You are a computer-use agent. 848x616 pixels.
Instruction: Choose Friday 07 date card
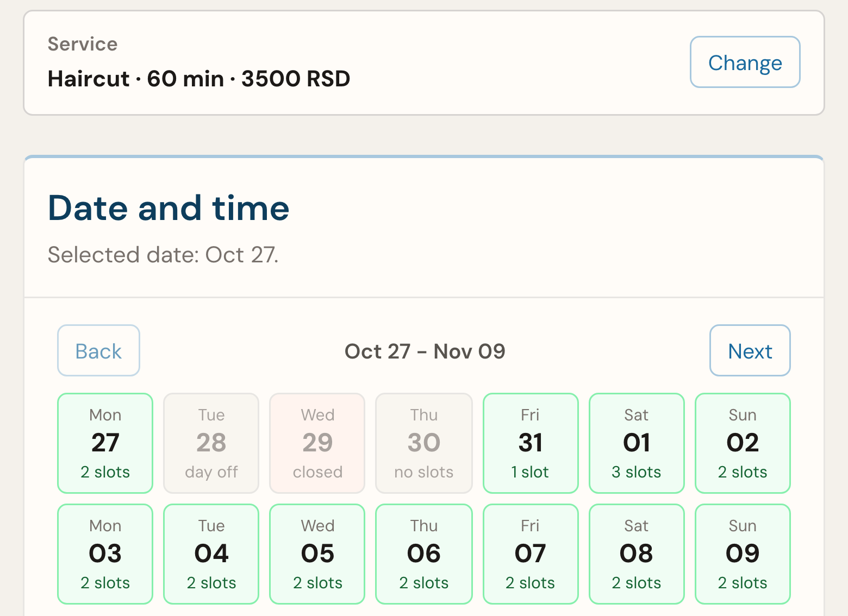[x=531, y=554]
